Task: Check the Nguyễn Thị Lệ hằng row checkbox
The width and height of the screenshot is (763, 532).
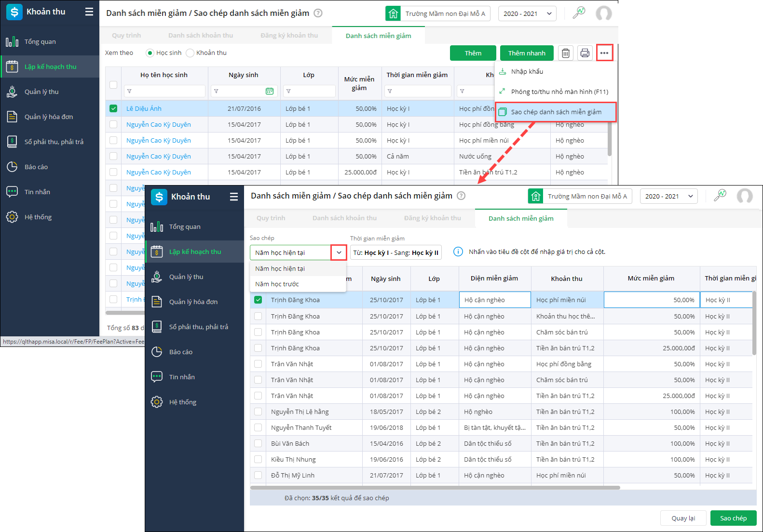Action: [x=258, y=412]
